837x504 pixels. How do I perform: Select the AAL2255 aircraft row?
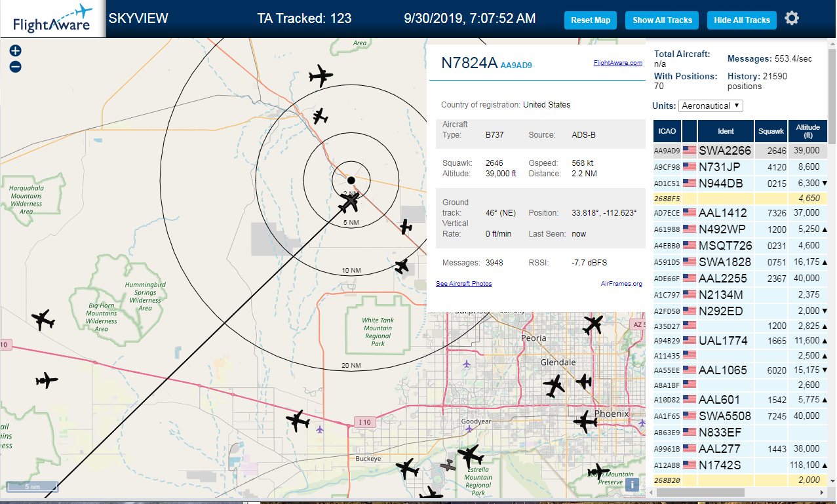tap(740, 279)
